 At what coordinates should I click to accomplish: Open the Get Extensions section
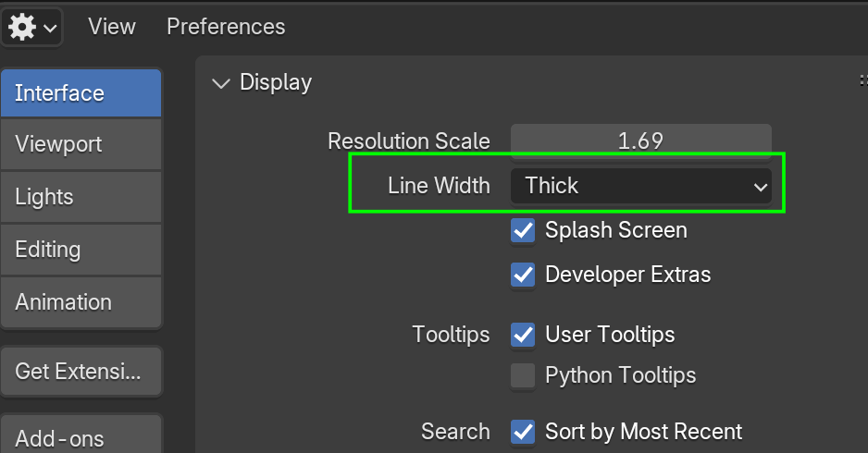81,372
